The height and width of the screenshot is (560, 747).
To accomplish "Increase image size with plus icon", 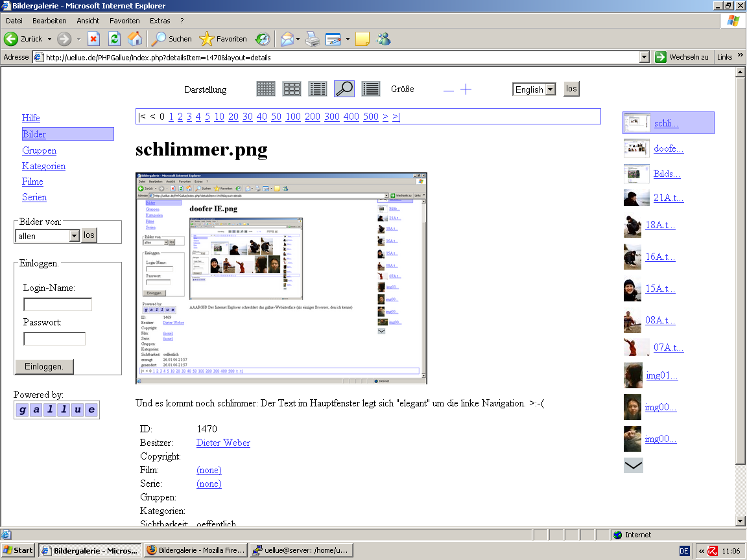I will (466, 89).
